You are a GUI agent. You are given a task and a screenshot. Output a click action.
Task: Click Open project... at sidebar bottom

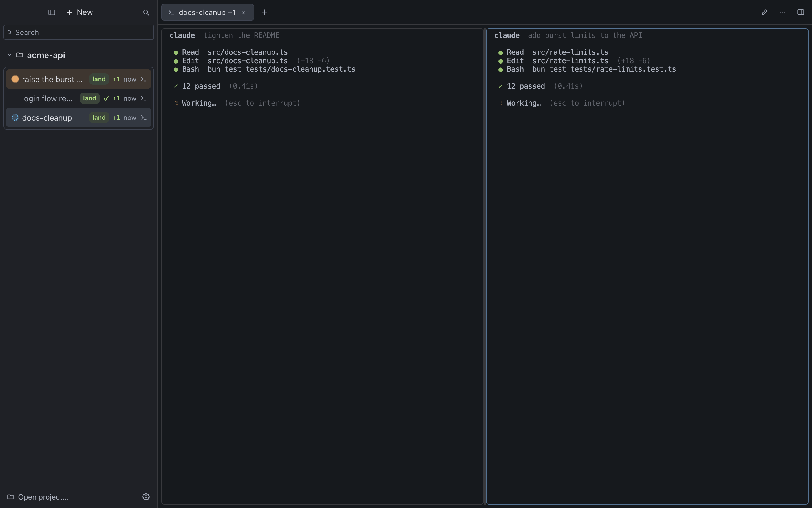(38, 497)
